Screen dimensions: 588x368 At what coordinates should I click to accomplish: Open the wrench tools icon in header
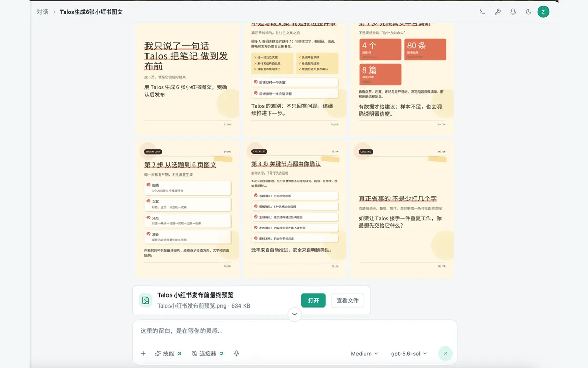[x=498, y=12]
